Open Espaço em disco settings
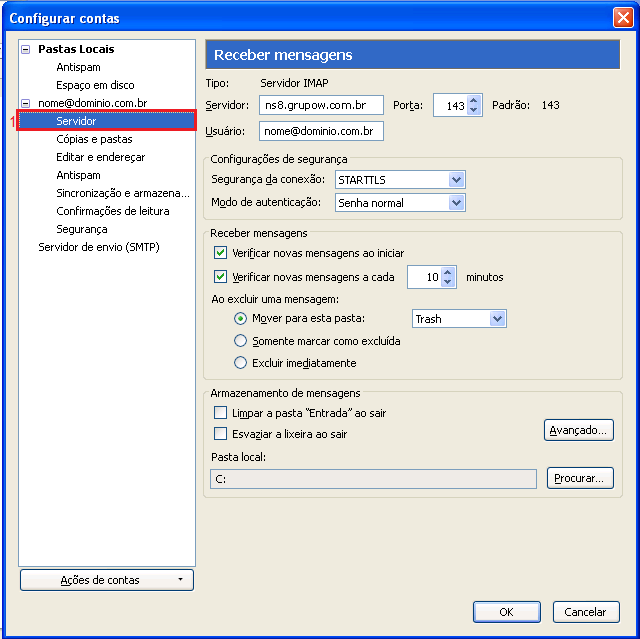The image size is (640, 639). tap(95, 85)
